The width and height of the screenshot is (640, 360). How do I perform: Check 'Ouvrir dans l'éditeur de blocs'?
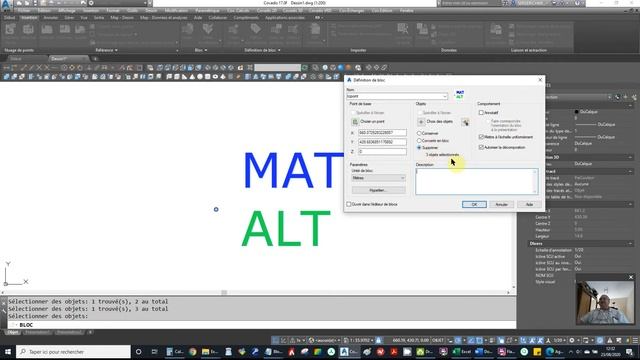pos(349,204)
